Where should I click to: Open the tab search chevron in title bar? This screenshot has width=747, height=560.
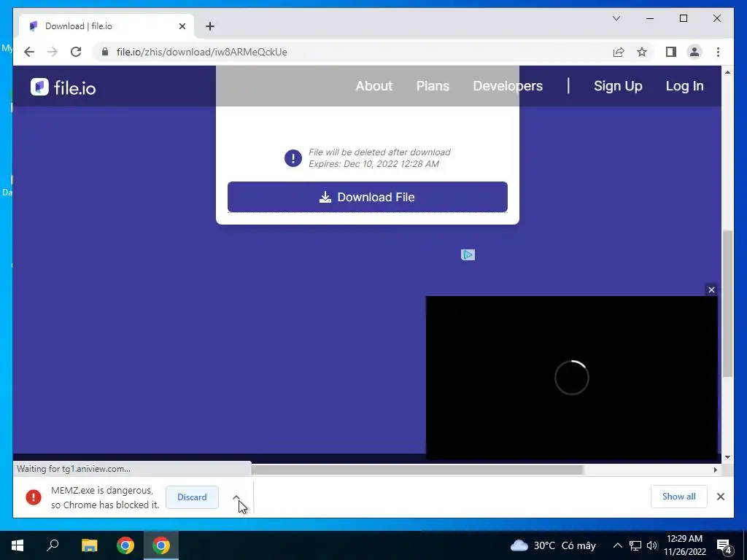pyautogui.click(x=616, y=18)
